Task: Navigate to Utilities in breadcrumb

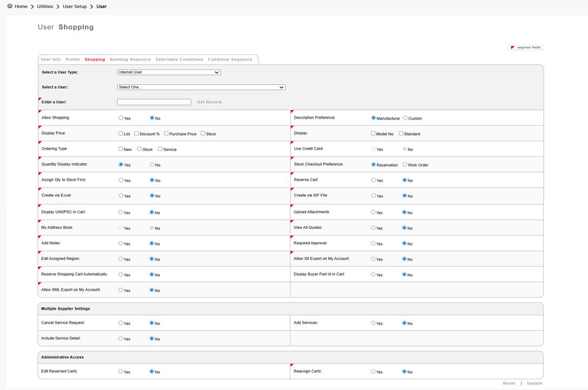Action: point(45,6)
